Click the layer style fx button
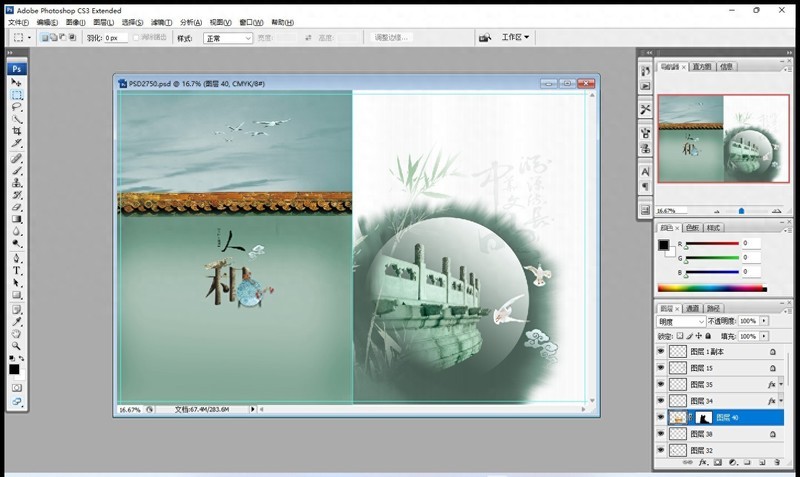Viewport: 800px width, 477px height. pos(703,464)
